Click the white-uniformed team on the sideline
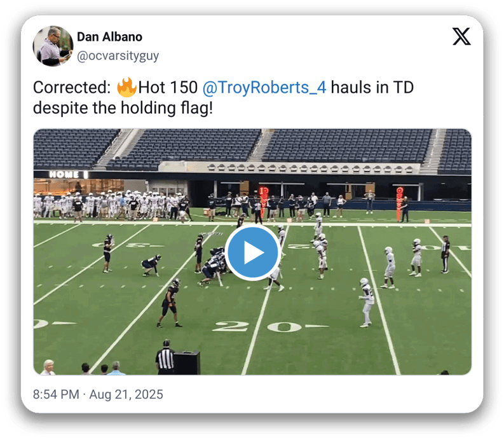Screen dimensions: 504x440 click(109, 205)
